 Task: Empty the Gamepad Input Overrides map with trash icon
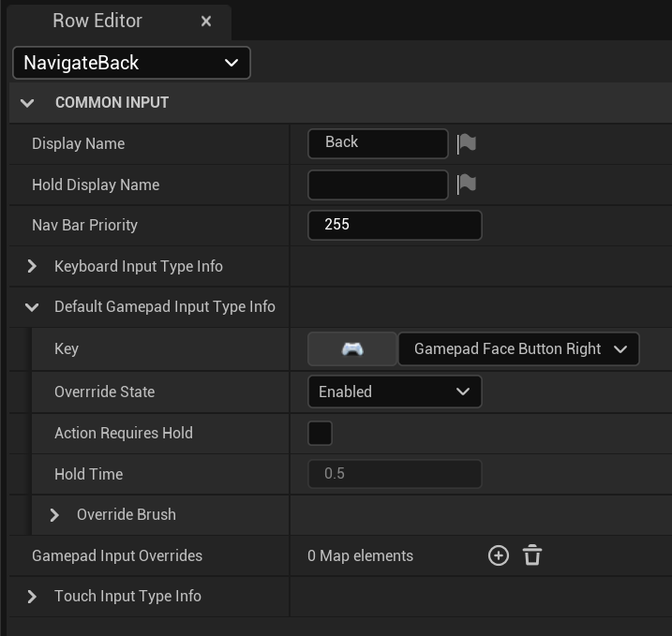point(532,555)
